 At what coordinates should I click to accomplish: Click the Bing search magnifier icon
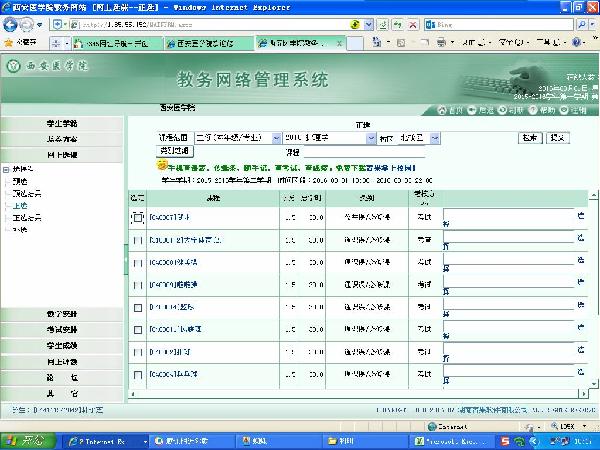tap(581, 25)
